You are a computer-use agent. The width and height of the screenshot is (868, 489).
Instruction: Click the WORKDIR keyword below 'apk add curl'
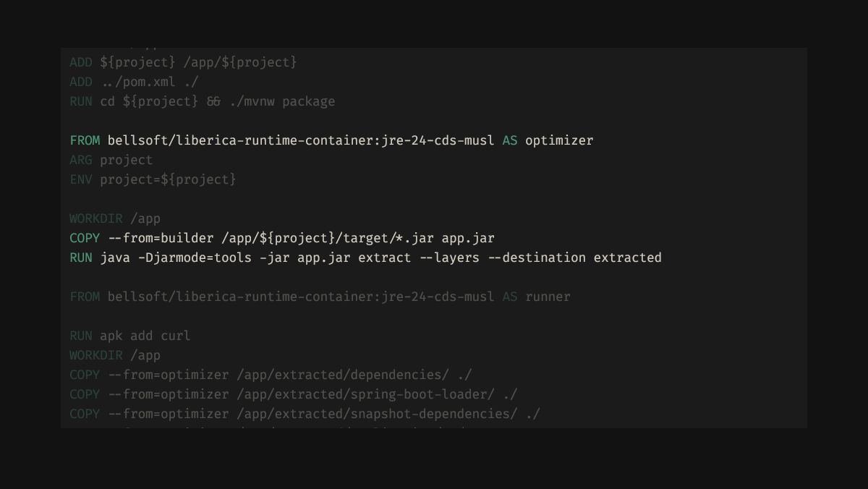tap(96, 355)
